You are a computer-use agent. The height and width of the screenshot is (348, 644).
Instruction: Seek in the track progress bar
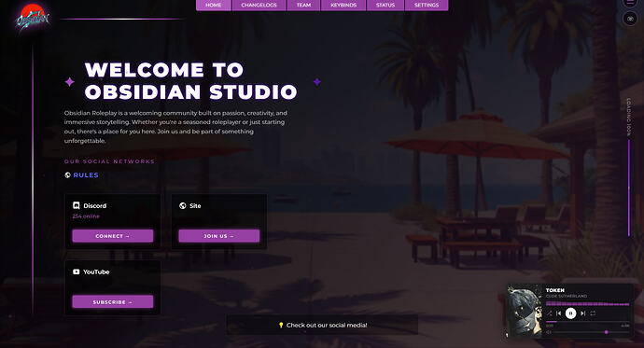click(588, 322)
